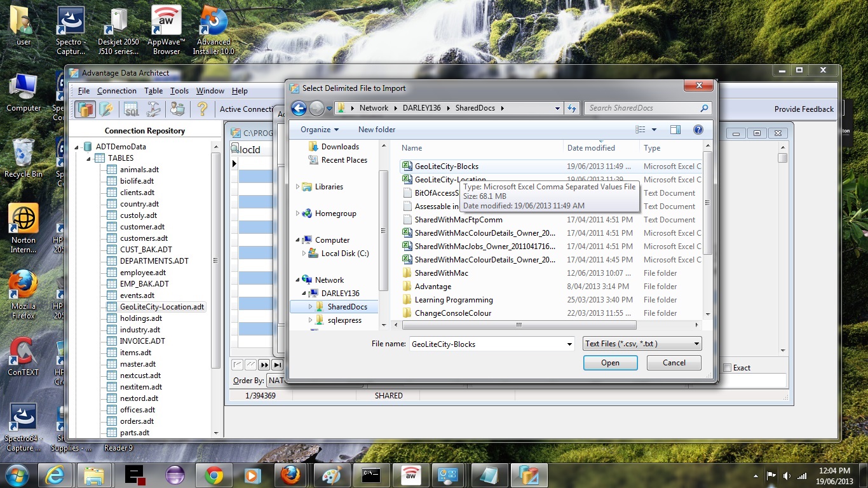
Task: Launch Firefox from the taskbar
Action: (x=290, y=475)
